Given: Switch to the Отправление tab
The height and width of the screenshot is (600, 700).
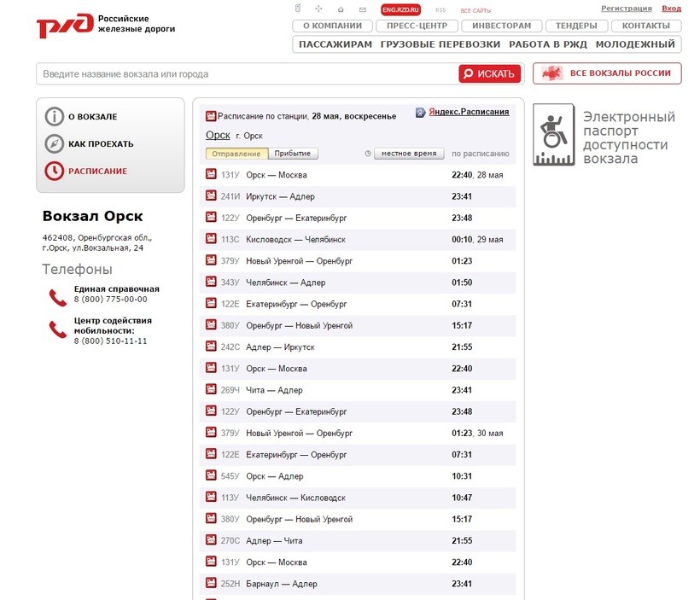Looking at the screenshot, I should click(236, 154).
